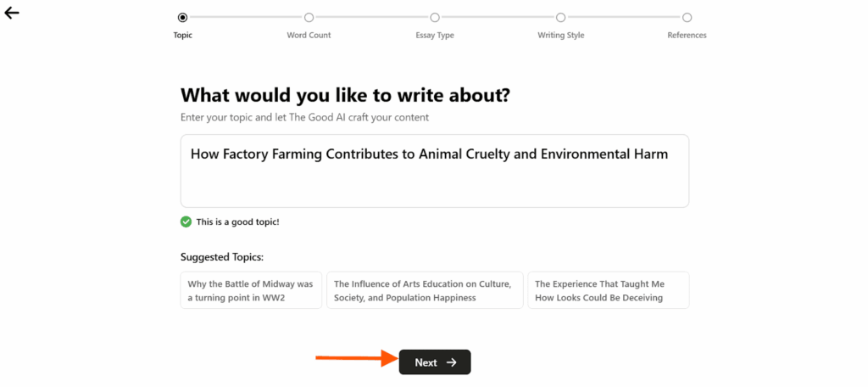Screen dimensions: 868x387
Task: Click the green checkmark validation icon
Action: click(x=186, y=222)
